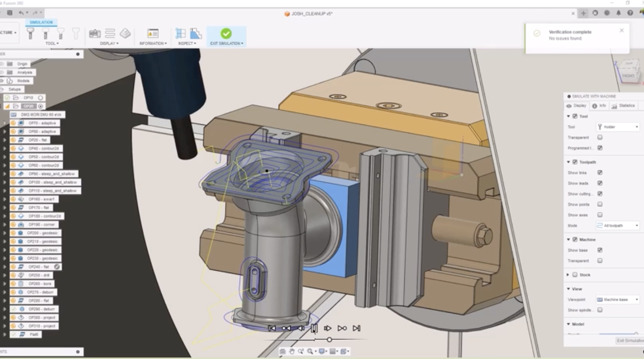644x359 pixels.
Task: Jump to end of simulation playback
Action: [357, 328]
